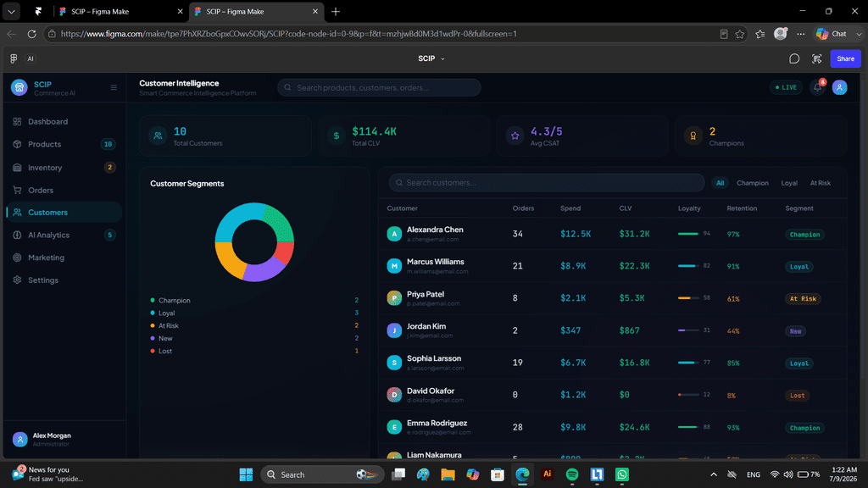Click the Figma inspect/scan icon near Share
This screenshot has height=488, width=868.
pyautogui.click(x=816, y=58)
